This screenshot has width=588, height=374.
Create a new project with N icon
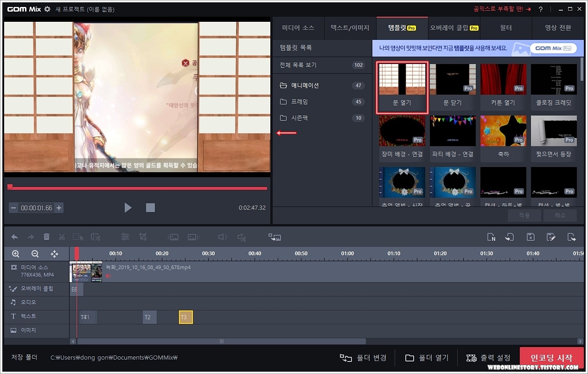point(492,237)
